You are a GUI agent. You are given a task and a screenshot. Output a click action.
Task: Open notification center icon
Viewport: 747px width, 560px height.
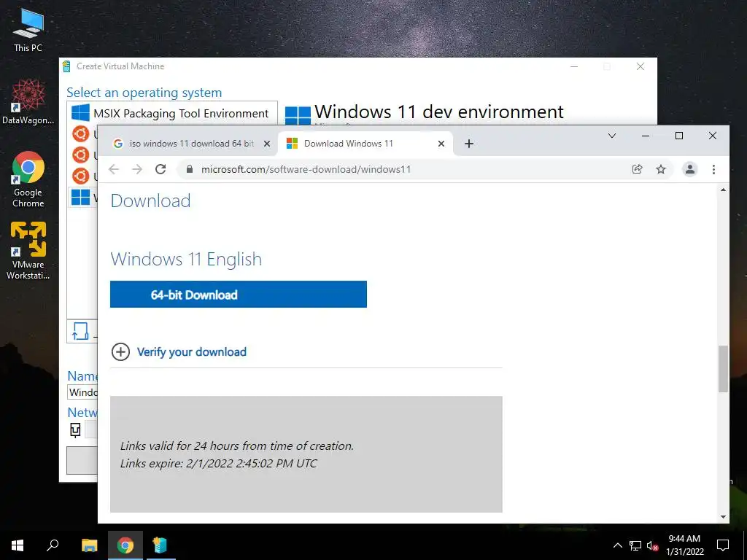[723, 545]
